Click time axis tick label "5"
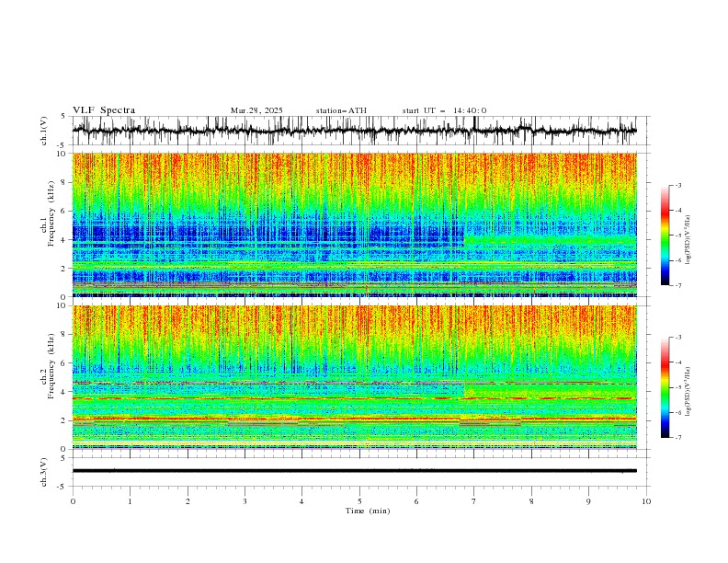Image resolution: width=728 pixels, height=563 pixels. point(359,501)
